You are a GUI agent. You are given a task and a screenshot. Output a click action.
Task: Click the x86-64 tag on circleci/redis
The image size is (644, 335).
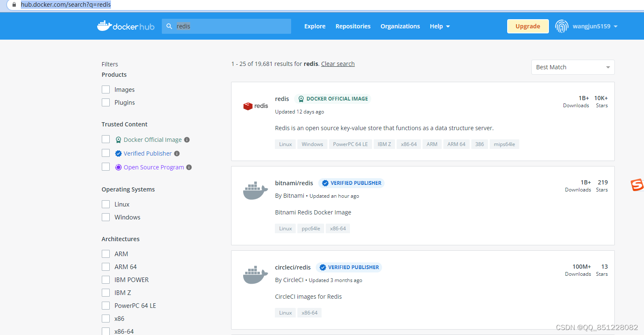(x=309, y=313)
